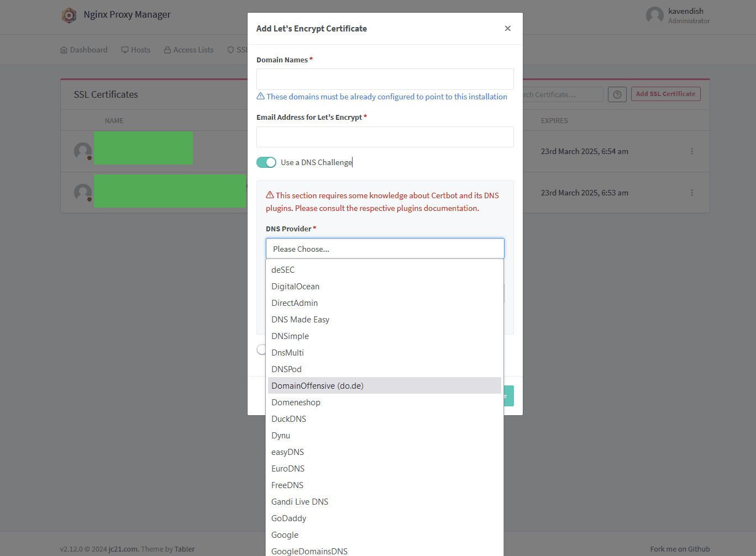This screenshot has width=756, height=556.
Task: Click the DNS Provider field label
Action: tap(291, 229)
